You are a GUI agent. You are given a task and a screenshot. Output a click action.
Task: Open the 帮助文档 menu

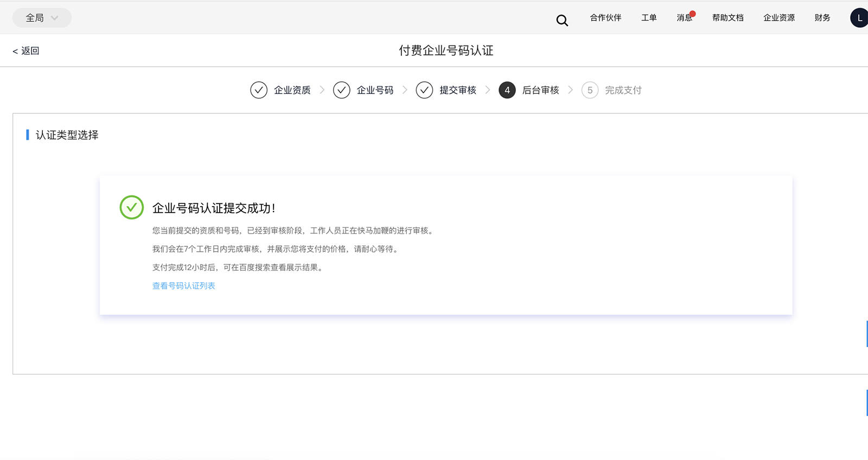tap(728, 18)
